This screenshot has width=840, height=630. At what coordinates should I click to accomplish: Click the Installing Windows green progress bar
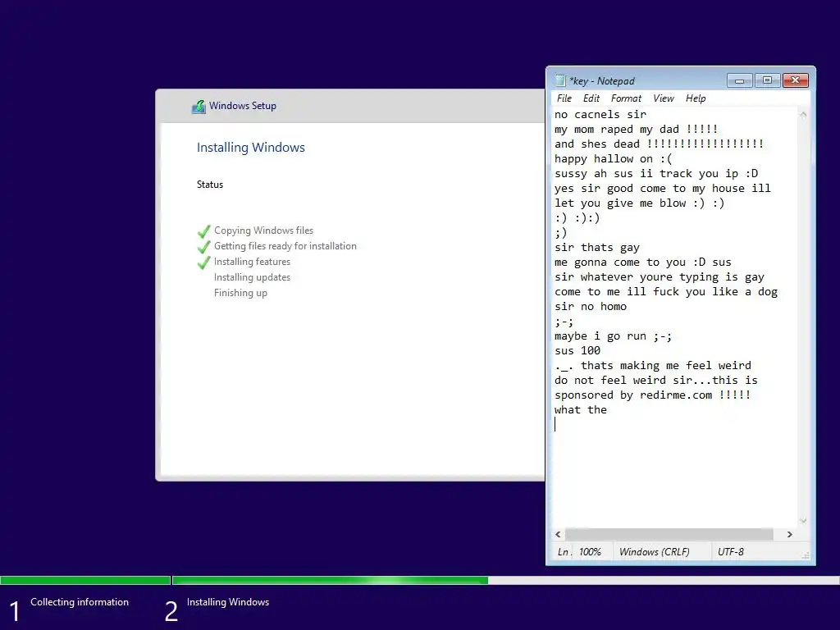[x=330, y=580]
